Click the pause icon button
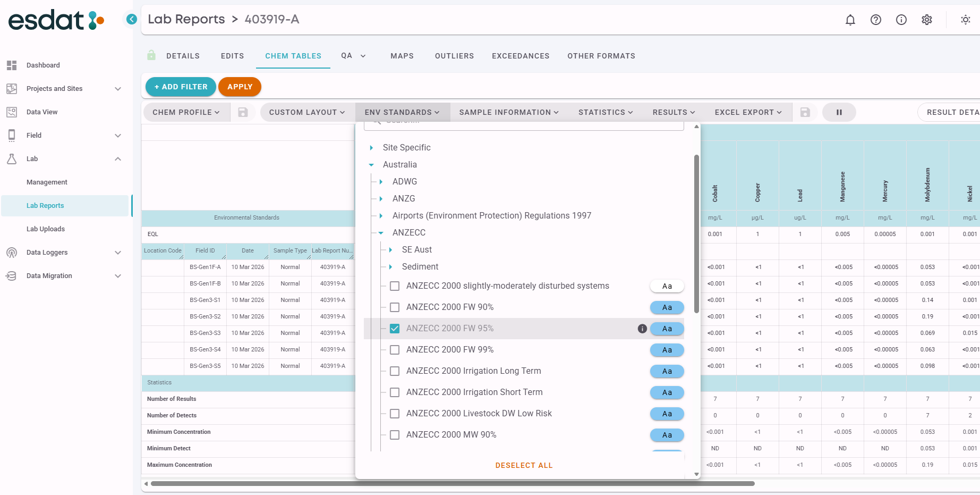The width and height of the screenshot is (980, 495). (839, 112)
